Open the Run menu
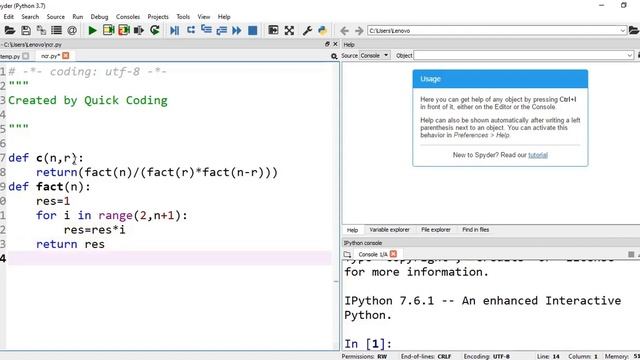Image resolution: width=640 pixels, height=360 pixels. coord(78,17)
